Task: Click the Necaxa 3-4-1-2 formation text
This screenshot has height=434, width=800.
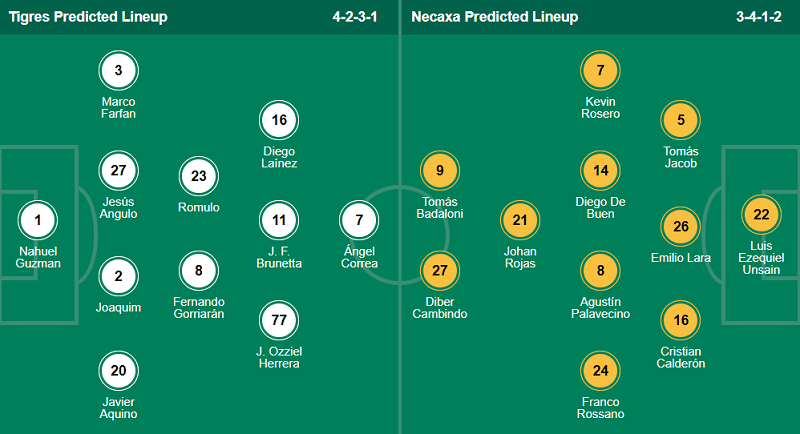Action: (x=762, y=17)
